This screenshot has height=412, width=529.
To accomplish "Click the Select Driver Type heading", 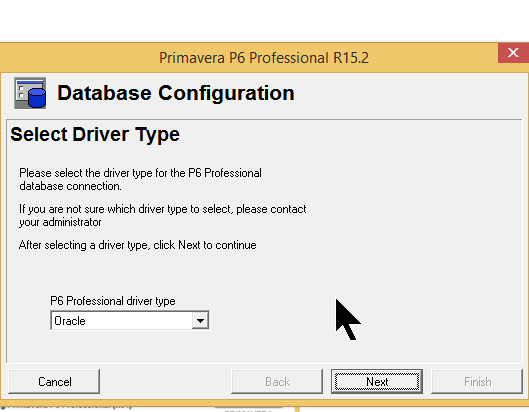I will pos(95,134).
